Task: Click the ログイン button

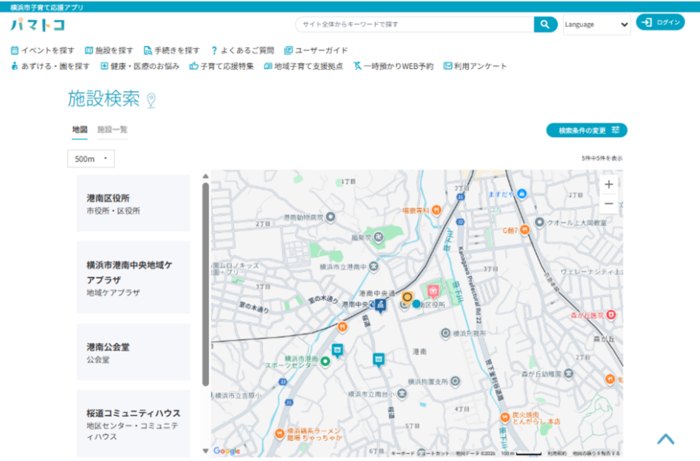Action: (x=660, y=22)
